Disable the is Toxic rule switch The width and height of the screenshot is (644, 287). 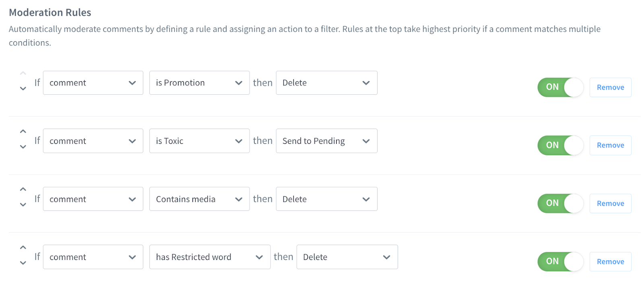click(x=560, y=145)
